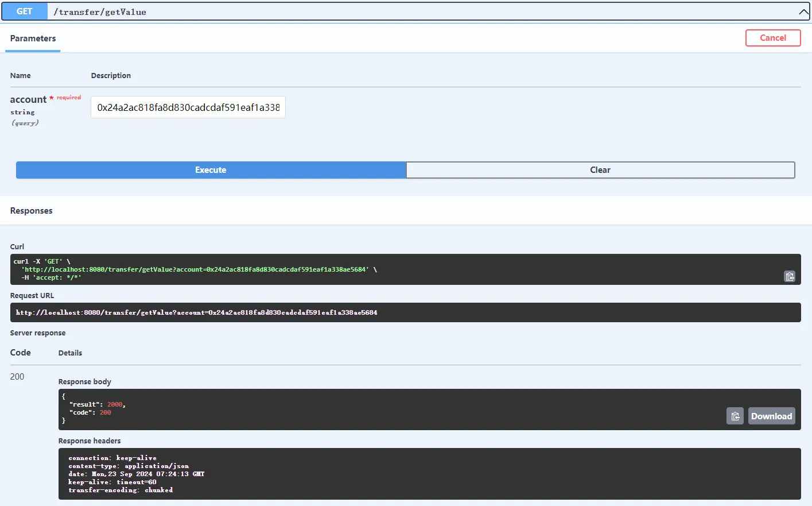Click the Responses section heading
This screenshot has height=506, width=812.
point(31,211)
